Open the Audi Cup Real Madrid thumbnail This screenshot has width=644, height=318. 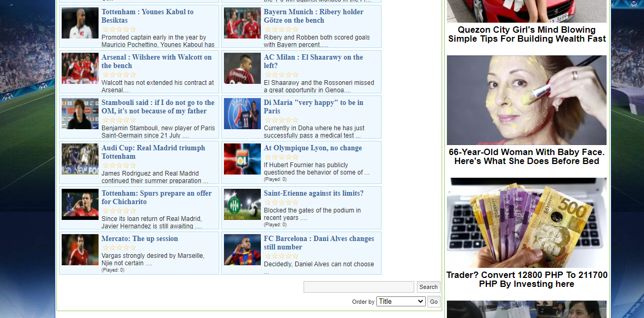click(x=80, y=159)
